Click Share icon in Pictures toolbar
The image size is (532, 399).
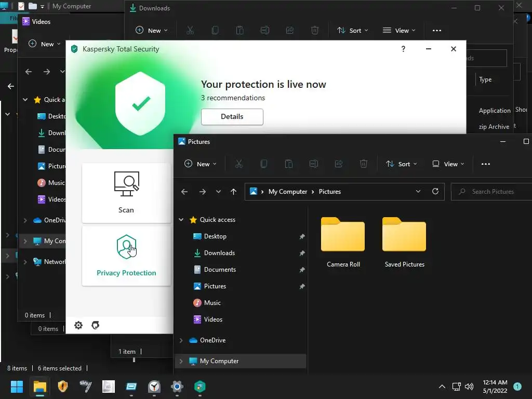pos(339,164)
